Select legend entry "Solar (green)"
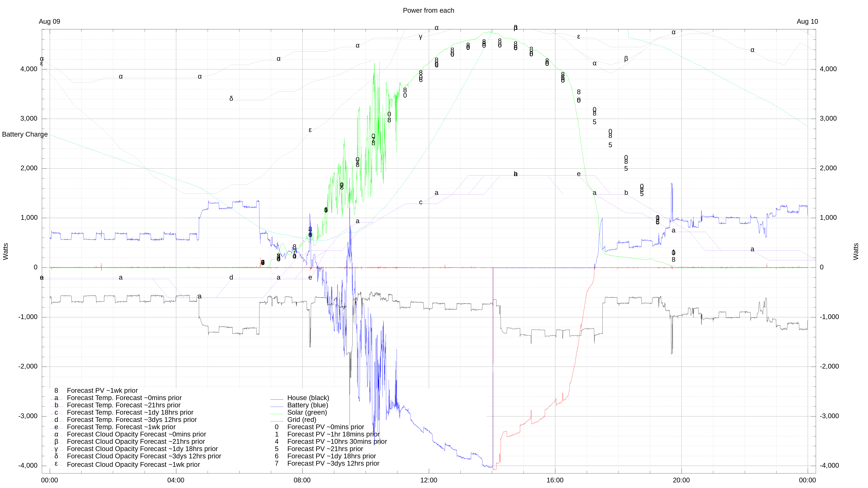868x488 pixels. [x=307, y=413]
